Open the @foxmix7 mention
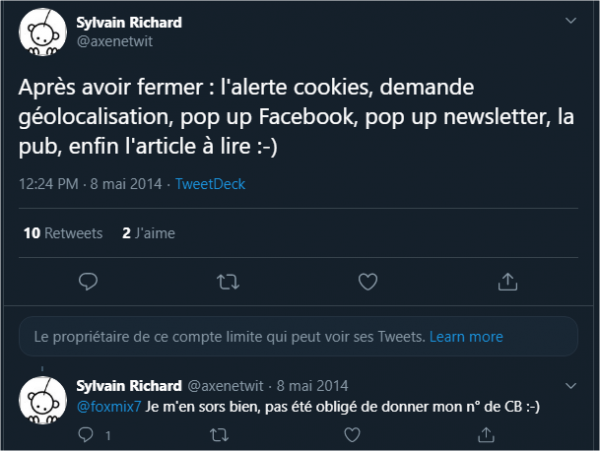This screenshot has width=600, height=451. click(x=109, y=407)
